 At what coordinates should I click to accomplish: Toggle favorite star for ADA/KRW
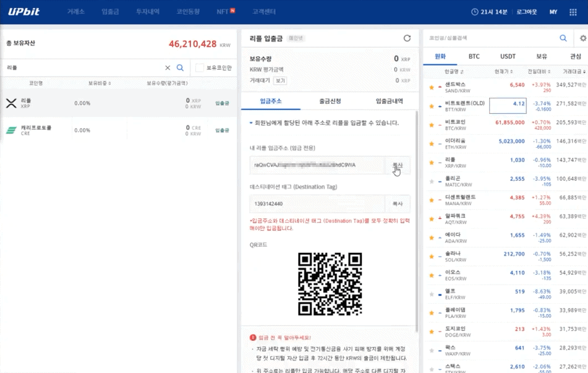pos(432,238)
